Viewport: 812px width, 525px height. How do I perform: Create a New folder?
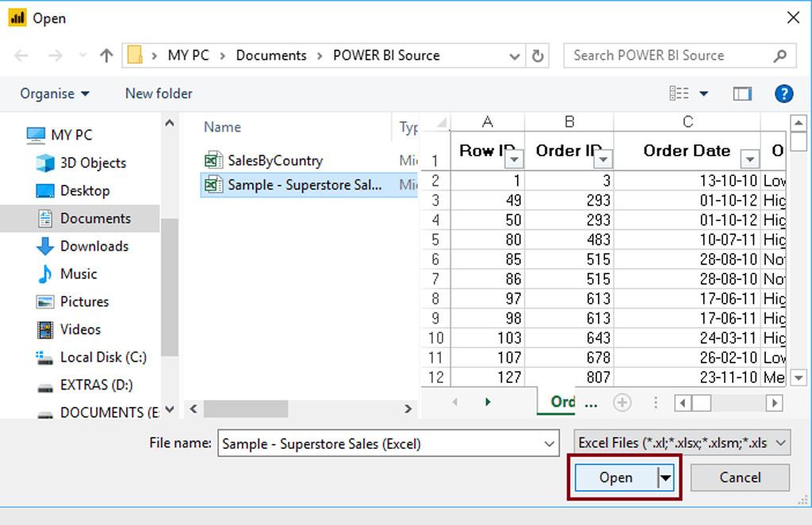[x=159, y=94]
